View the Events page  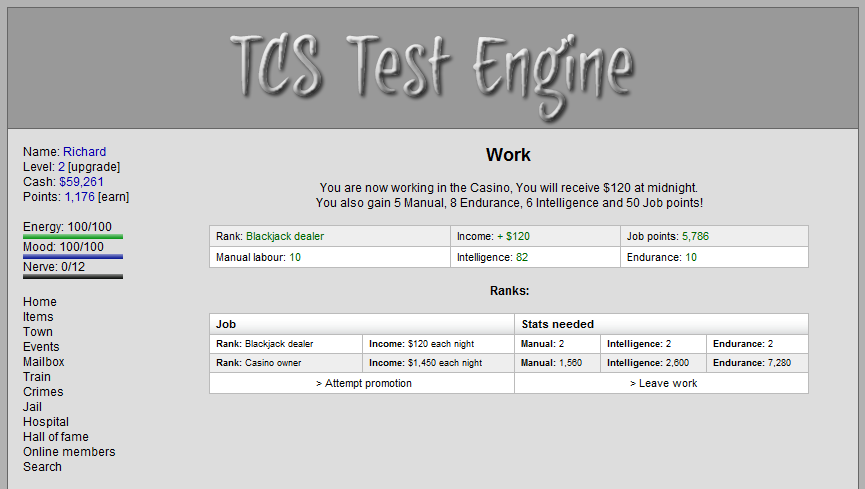[42, 347]
